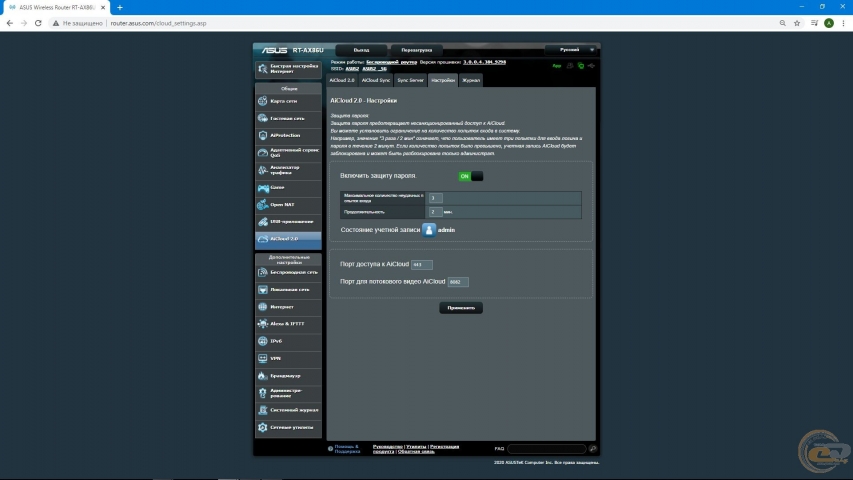Open the Help & Support link
This screenshot has height=480, width=853.
347,449
